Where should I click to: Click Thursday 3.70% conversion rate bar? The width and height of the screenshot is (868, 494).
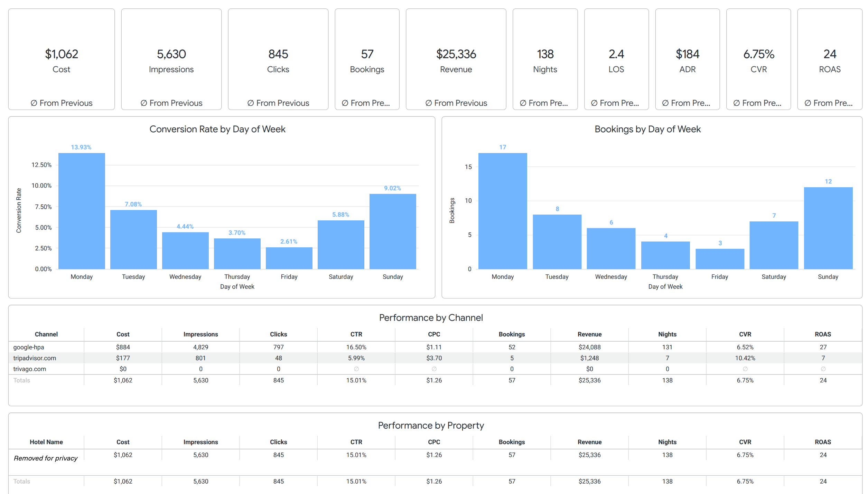tap(237, 254)
